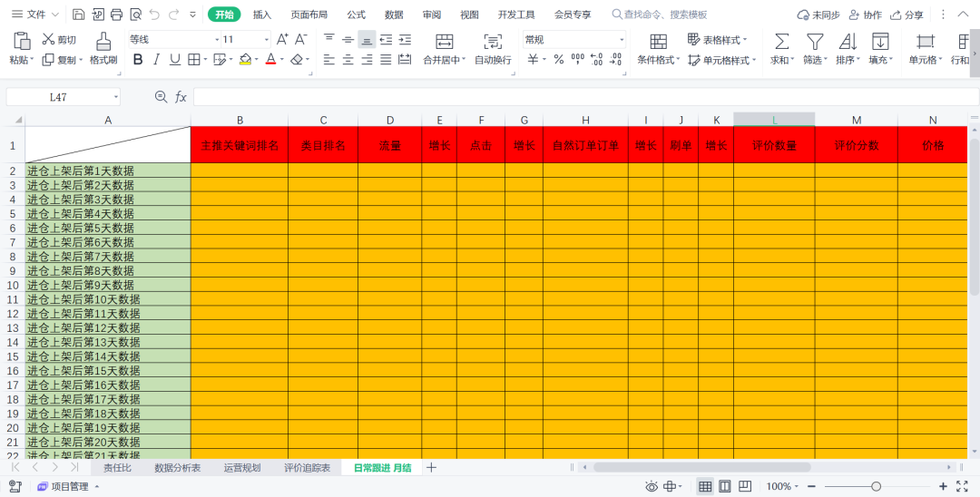Click the Redo arrow icon
Image resolution: width=980 pixels, height=497 pixels.
coord(173,15)
